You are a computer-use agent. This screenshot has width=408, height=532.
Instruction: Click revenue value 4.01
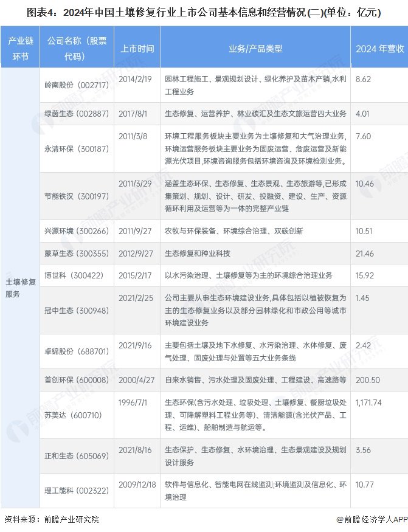click(362, 114)
